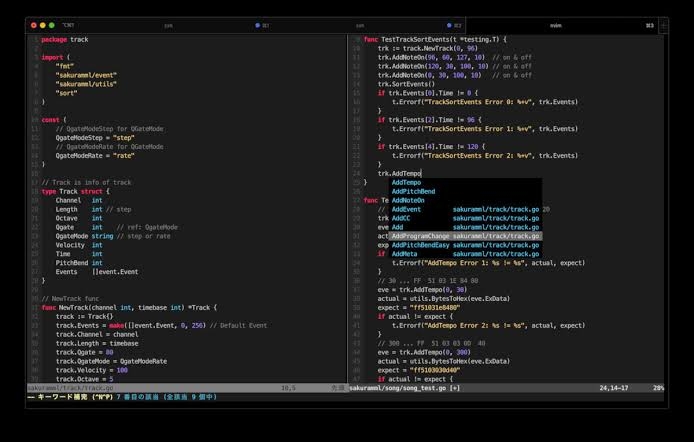The height and width of the screenshot is (442, 694).
Task: Select AddPitchBendEasy from completion popup
Action: (420, 245)
